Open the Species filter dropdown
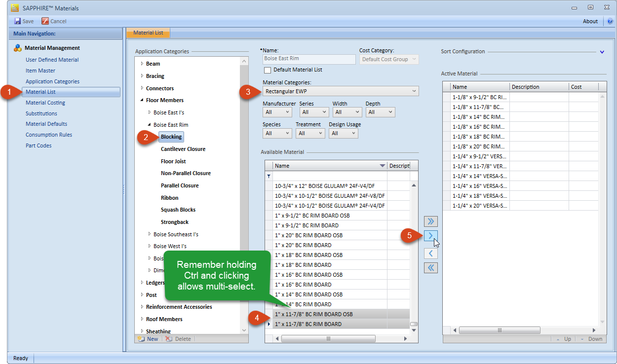Viewport: 617px width, 364px height. (x=277, y=133)
